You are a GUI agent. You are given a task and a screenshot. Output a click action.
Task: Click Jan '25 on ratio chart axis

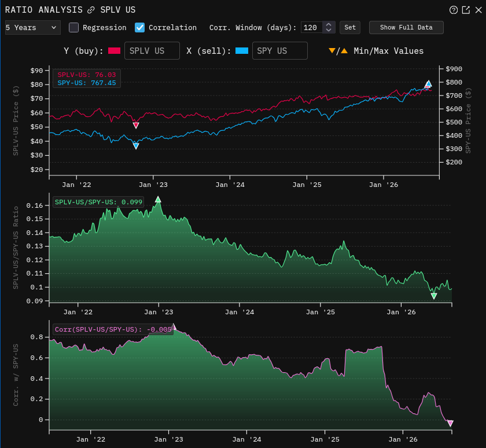coord(320,312)
